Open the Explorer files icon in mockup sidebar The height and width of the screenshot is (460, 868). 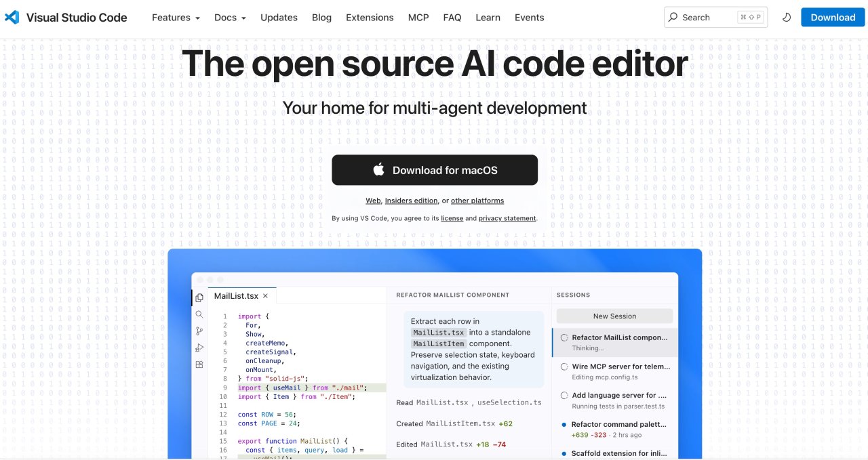[x=199, y=297]
